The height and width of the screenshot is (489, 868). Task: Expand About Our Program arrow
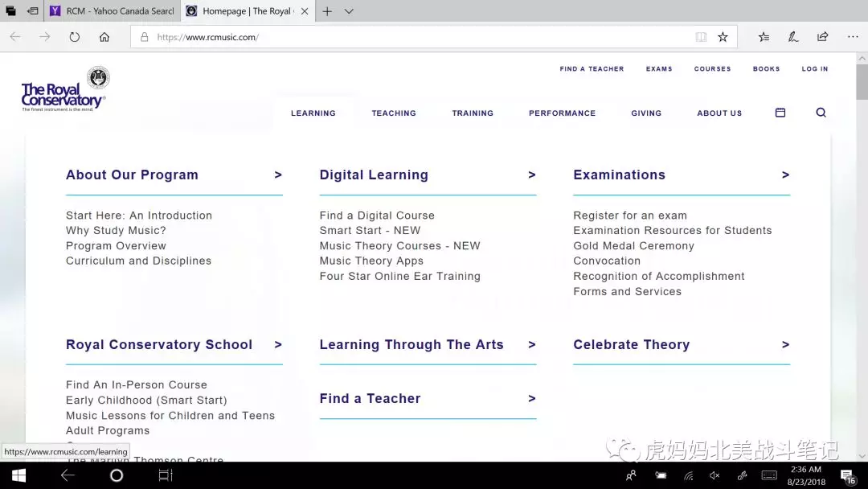pyautogui.click(x=278, y=175)
